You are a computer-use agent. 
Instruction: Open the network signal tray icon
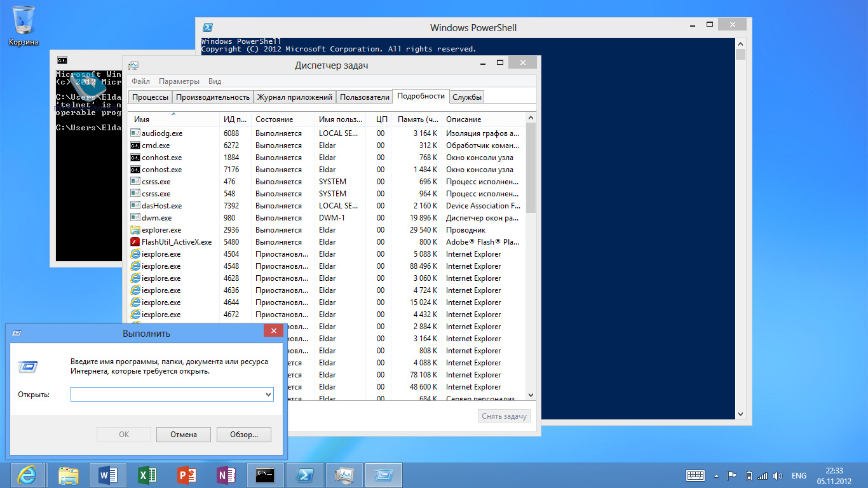[763, 475]
